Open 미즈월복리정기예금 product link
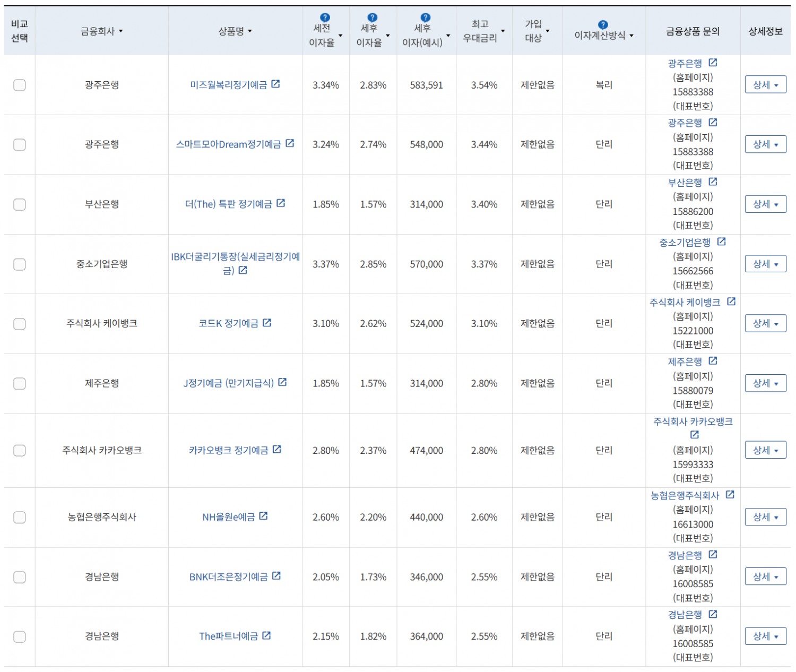 point(229,85)
